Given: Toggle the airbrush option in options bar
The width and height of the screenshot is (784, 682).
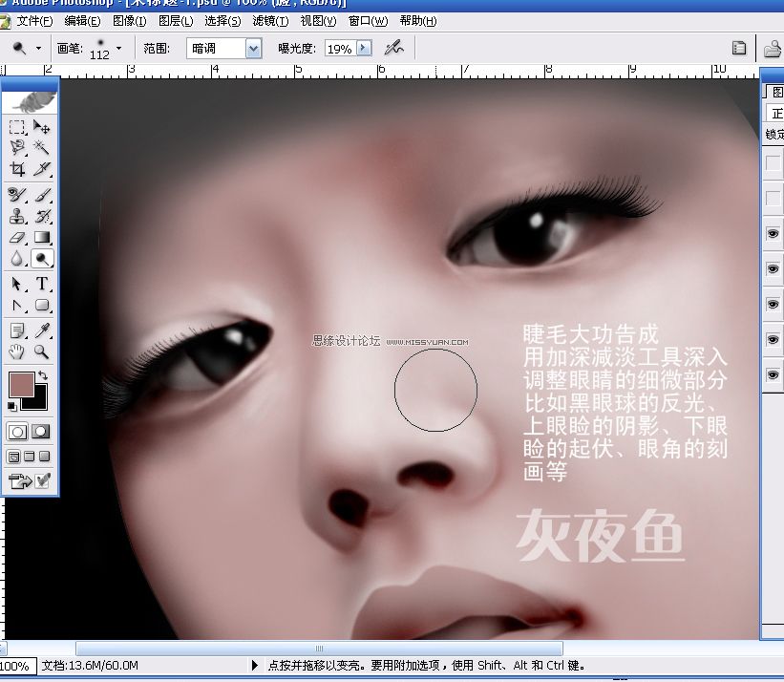Looking at the screenshot, I should pos(394,49).
